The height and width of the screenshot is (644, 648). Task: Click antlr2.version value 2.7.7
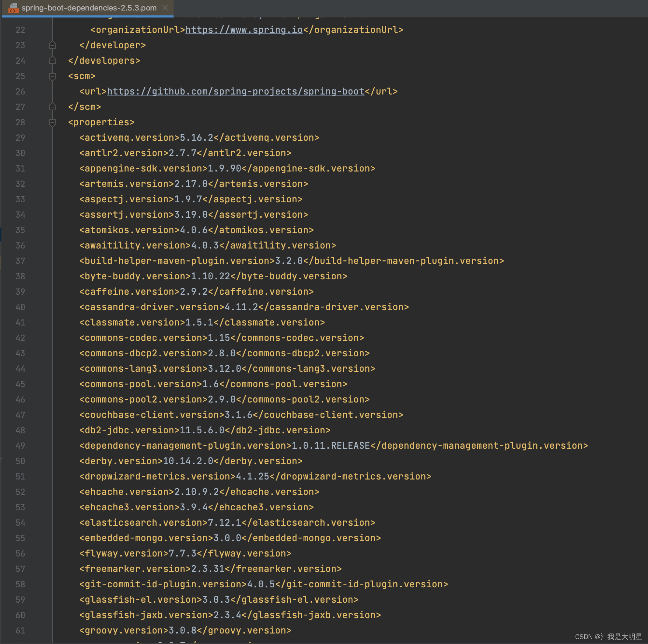[x=183, y=153]
